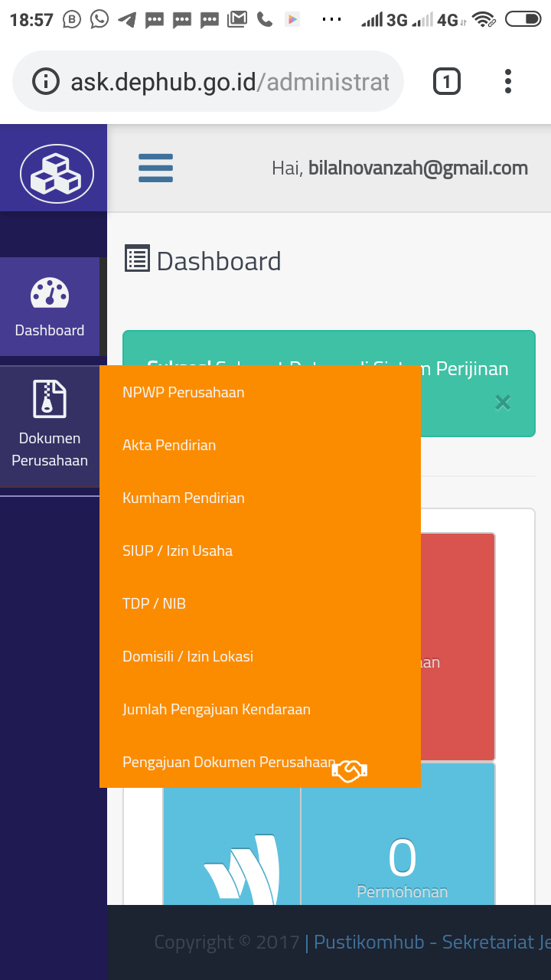Image resolution: width=551 pixels, height=980 pixels.
Task: Open Jumlah Pengajuan Kendaraan
Action: coord(217,710)
